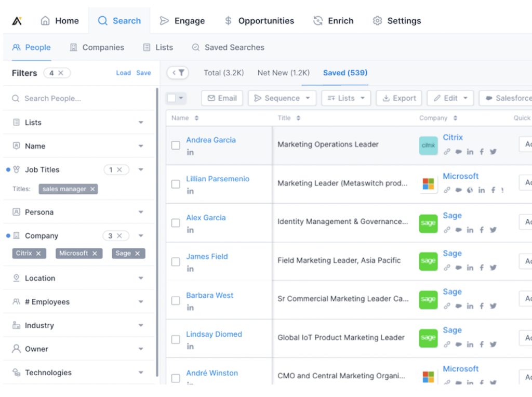
Task: Go to the Home tab
Action: pyautogui.click(x=60, y=21)
